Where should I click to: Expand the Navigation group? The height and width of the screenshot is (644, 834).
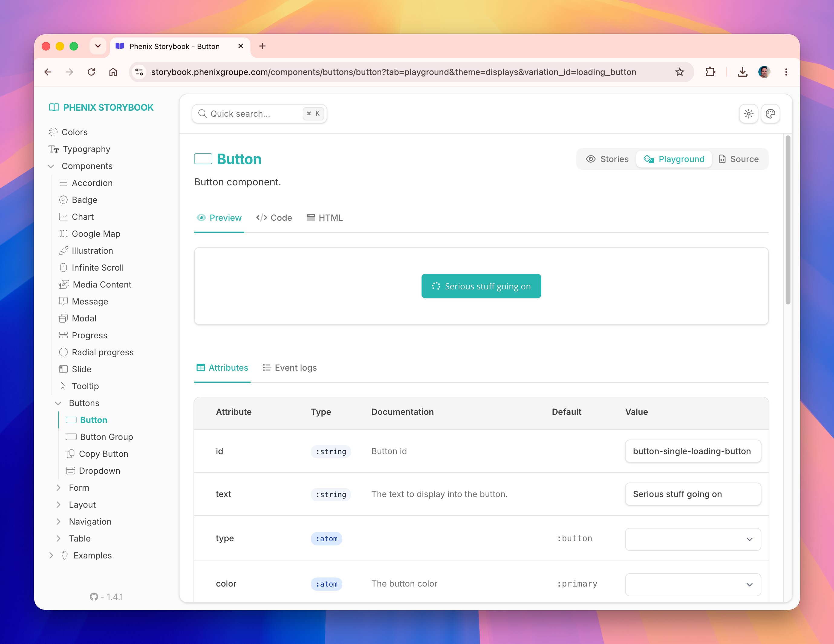(58, 522)
